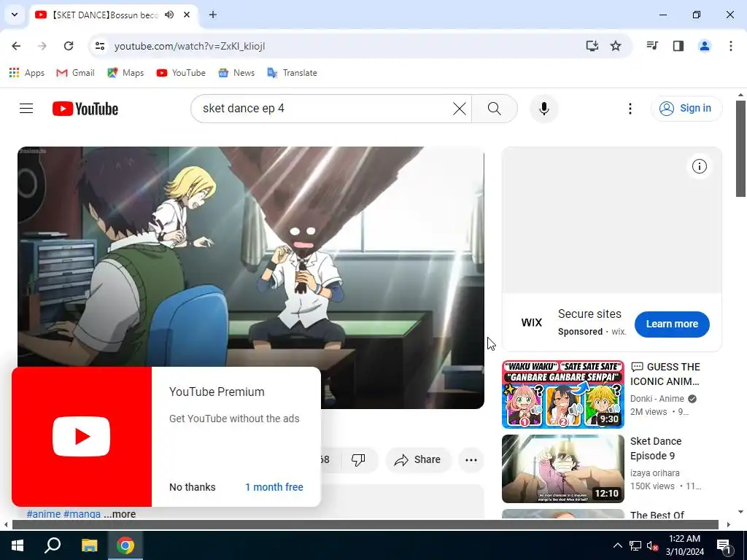Open the Gmail bookmark
The image size is (747, 560).
coord(75,73)
